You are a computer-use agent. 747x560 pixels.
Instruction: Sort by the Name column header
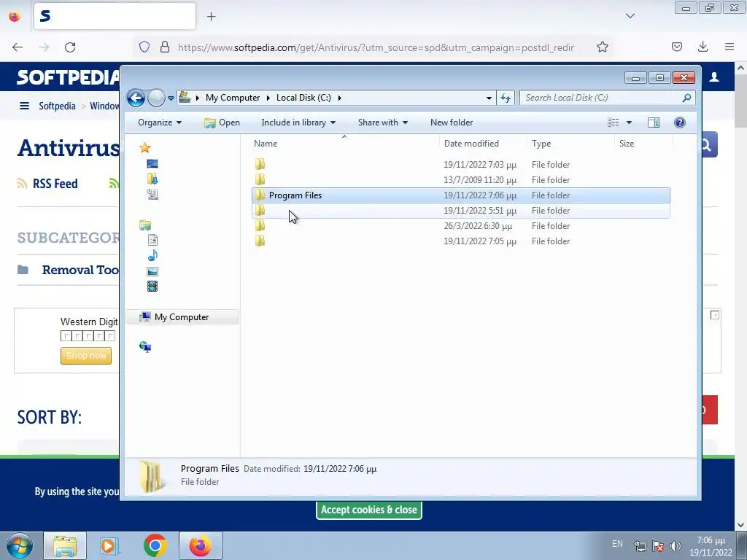344,144
